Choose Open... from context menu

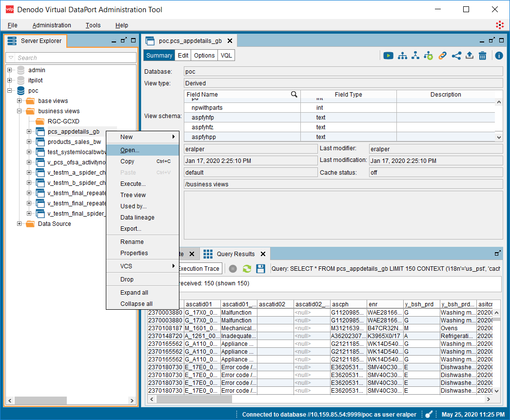142,150
